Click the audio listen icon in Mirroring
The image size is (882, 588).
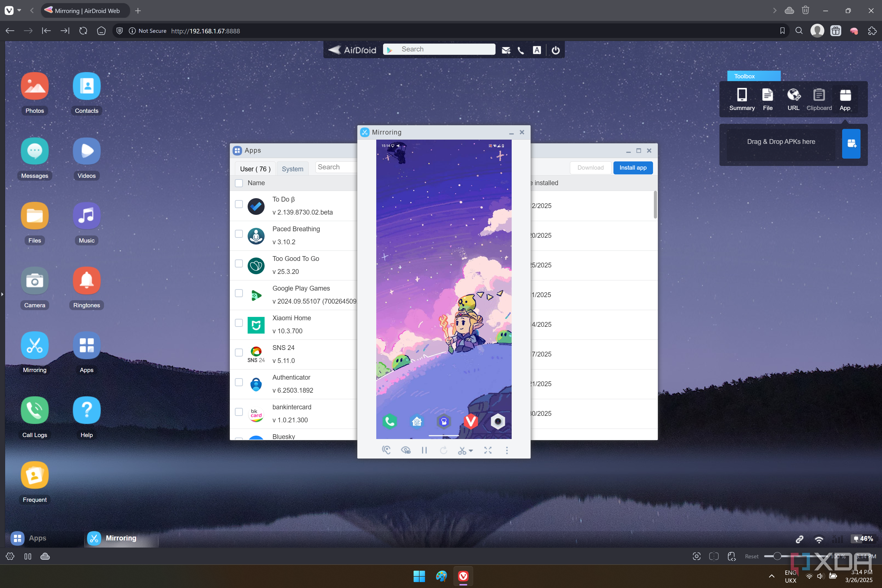(x=386, y=450)
